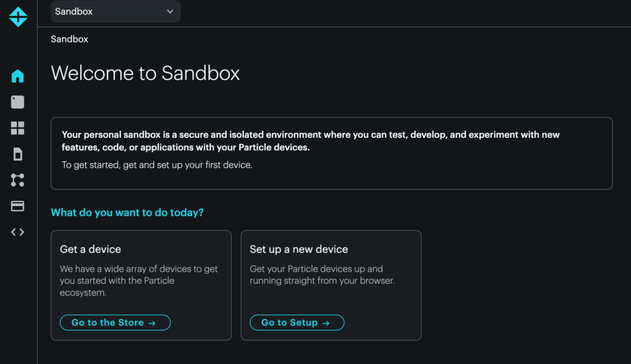Click the Welcome to Sandbox heading
The height and width of the screenshot is (364, 631).
click(x=145, y=73)
